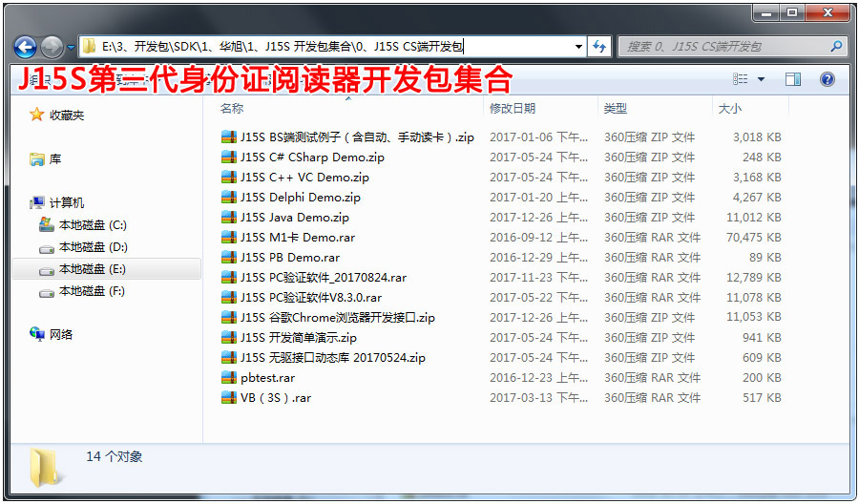Sort files by 大小 column header
The image size is (859, 504).
point(730,108)
